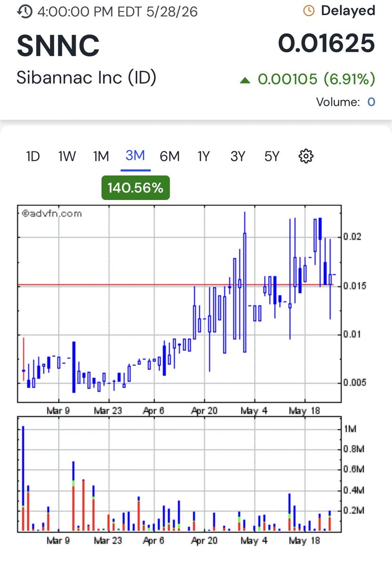
Task: Click the 0.2M volume axis label
Action: [x=354, y=510]
